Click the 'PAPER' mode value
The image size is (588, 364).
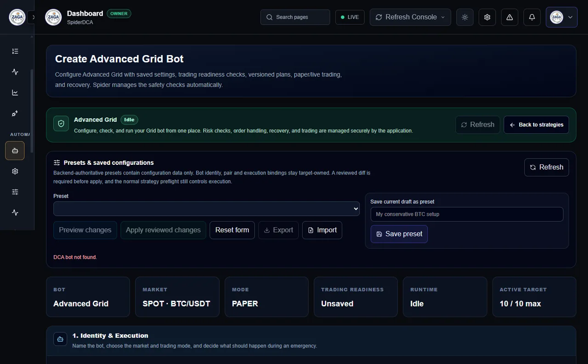245,303
